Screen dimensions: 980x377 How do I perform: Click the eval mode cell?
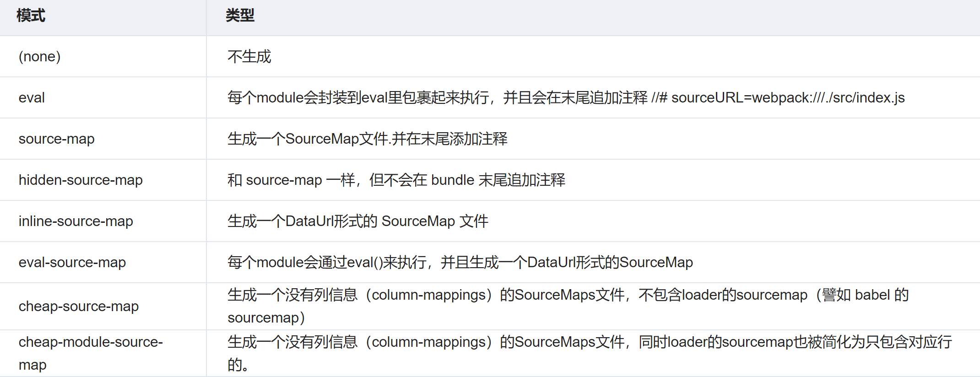tap(103, 97)
